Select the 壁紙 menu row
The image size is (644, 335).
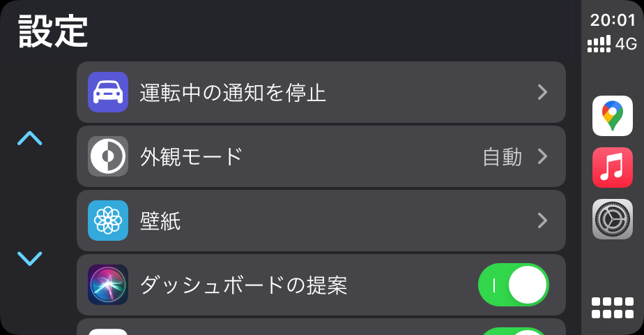pos(321,221)
